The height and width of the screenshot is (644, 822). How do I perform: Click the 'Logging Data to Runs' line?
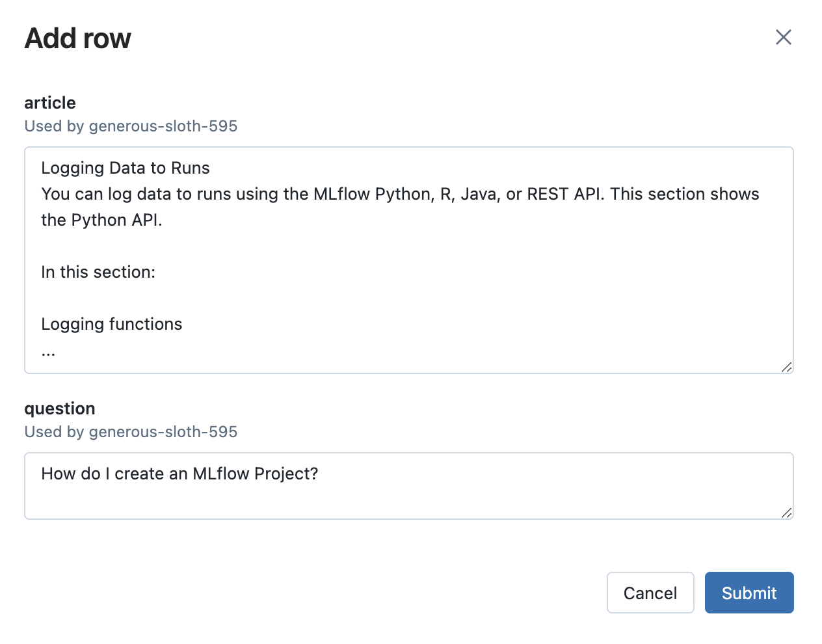click(126, 168)
